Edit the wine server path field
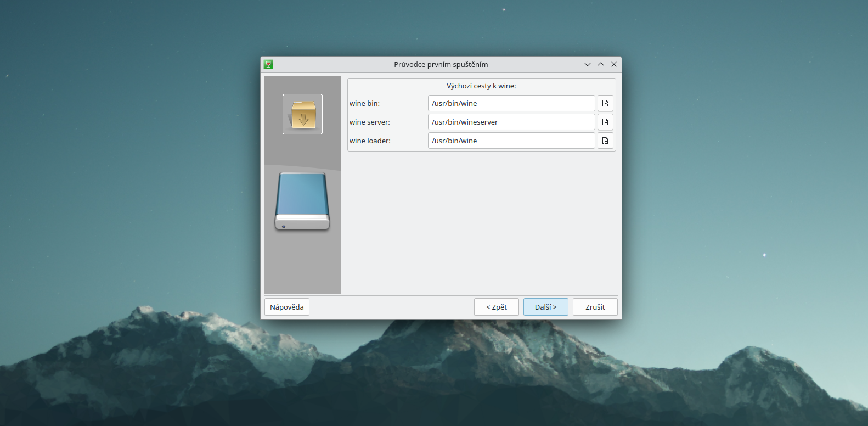Screen dimensions: 868x426 511,122
